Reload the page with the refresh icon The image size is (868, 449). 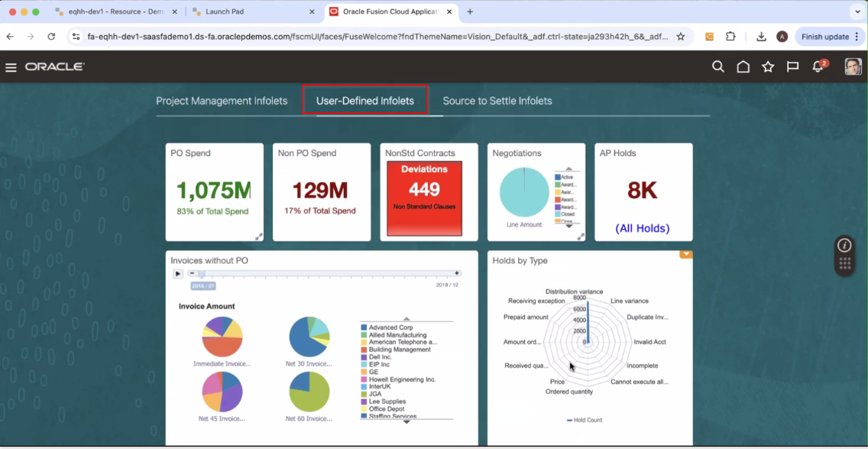point(51,37)
